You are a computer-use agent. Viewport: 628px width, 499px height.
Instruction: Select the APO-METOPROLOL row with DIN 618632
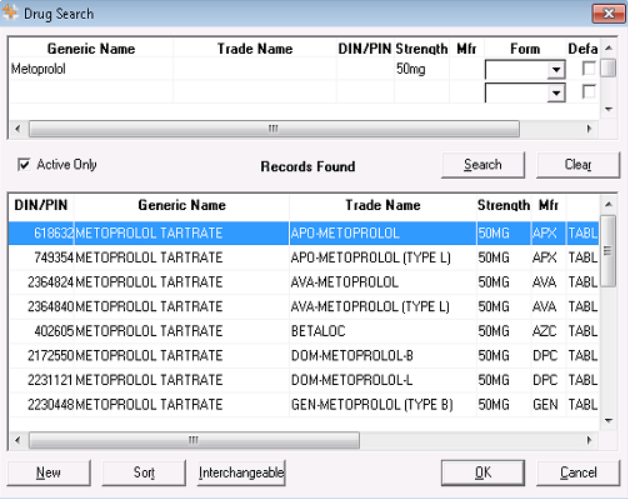pos(304,233)
